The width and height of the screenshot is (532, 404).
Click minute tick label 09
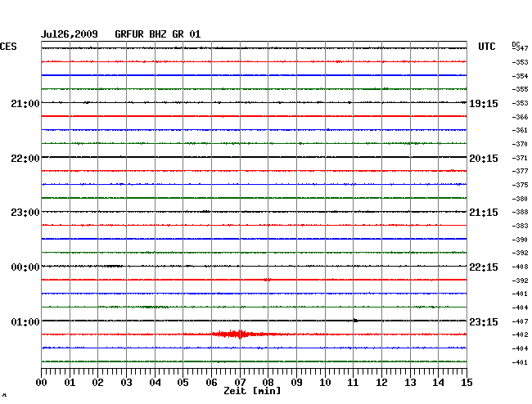pyautogui.click(x=296, y=383)
